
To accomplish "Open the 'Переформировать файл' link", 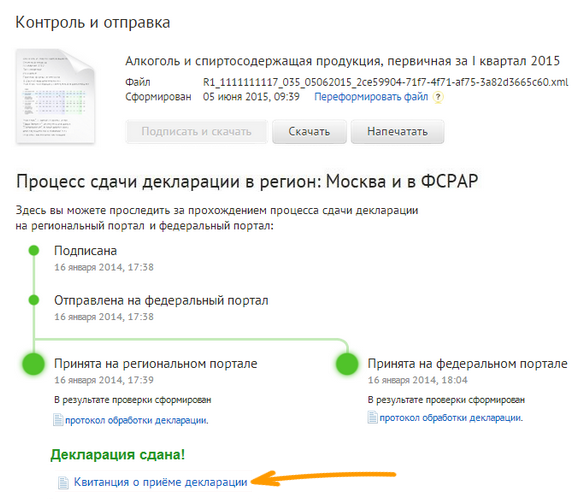I will [x=371, y=97].
